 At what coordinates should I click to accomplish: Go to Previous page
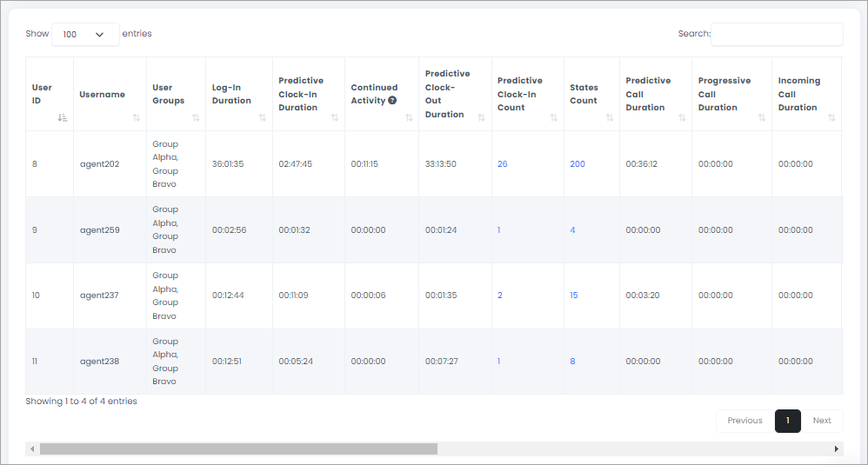pos(744,421)
